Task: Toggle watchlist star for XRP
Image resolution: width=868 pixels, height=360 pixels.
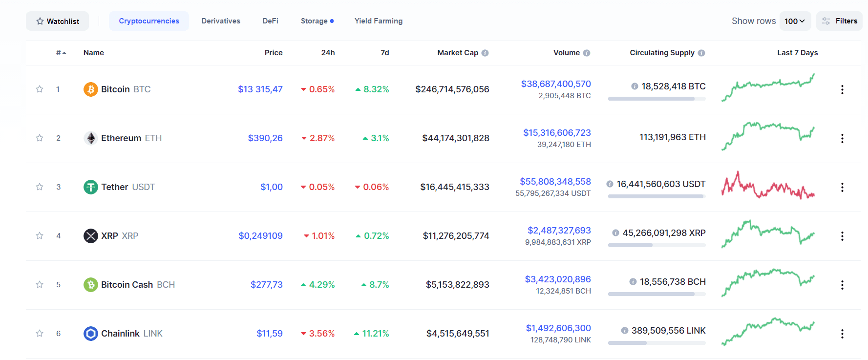Action: 40,235
